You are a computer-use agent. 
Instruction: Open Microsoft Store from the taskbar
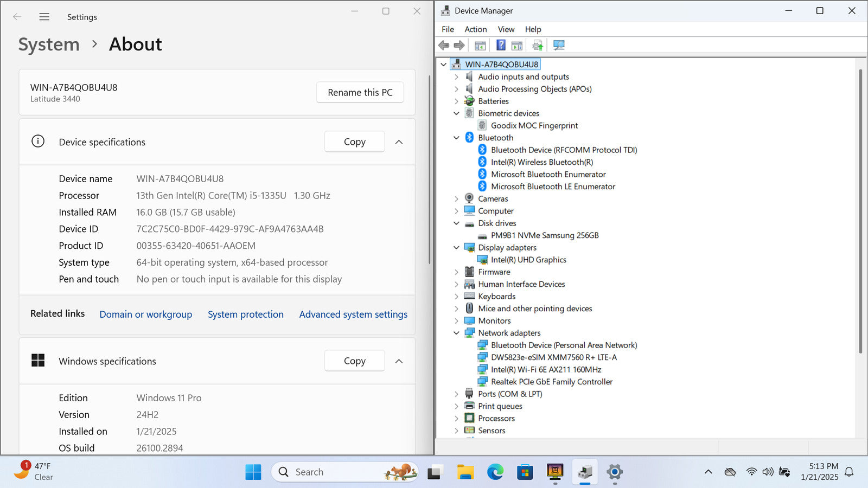pos(525,472)
